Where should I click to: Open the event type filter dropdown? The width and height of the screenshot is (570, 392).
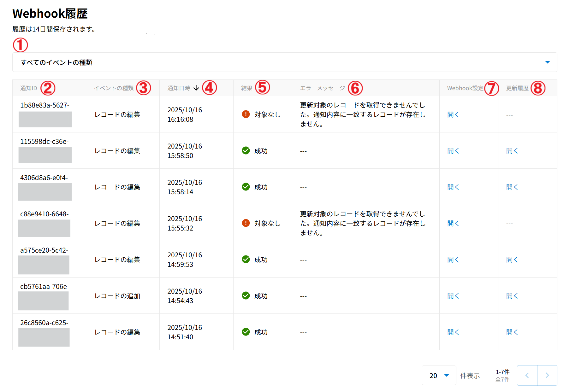[284, 62]
